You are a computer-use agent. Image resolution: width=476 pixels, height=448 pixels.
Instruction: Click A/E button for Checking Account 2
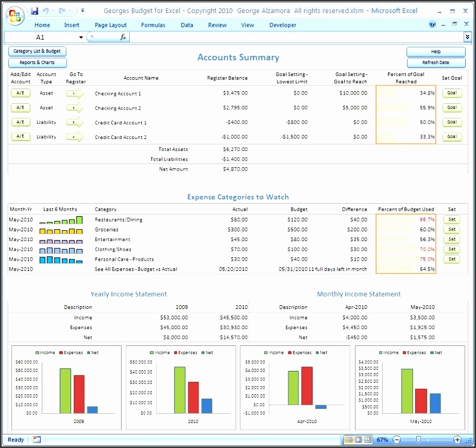click(20, 108)
